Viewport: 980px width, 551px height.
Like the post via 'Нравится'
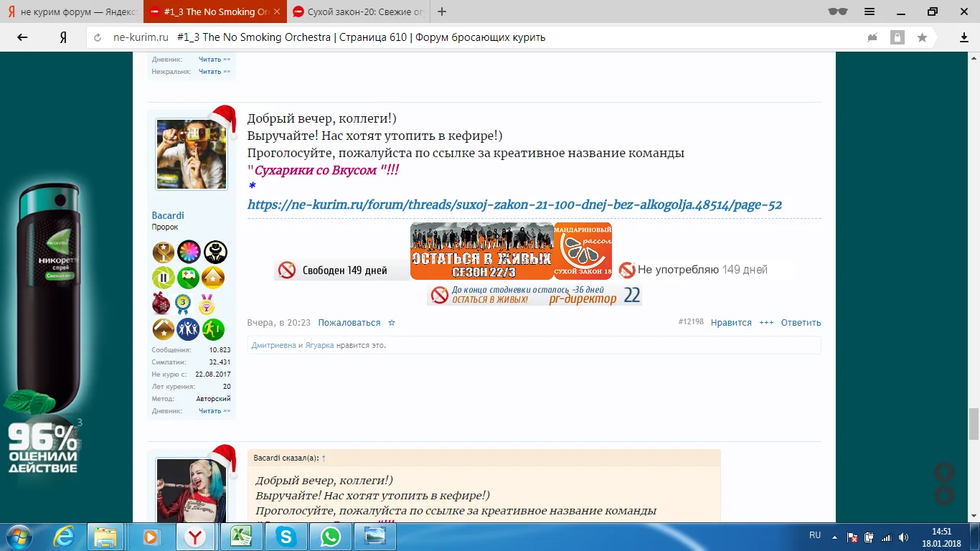731,323
